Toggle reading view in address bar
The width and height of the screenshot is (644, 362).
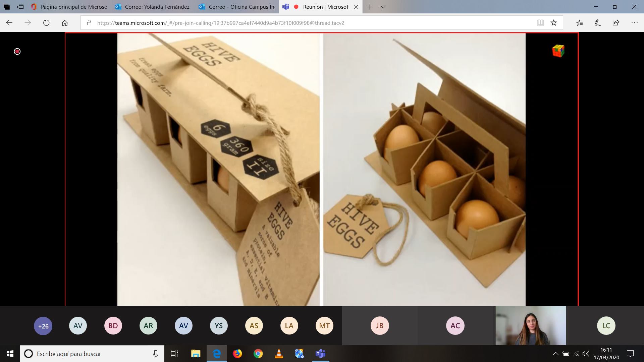[540, 23]
